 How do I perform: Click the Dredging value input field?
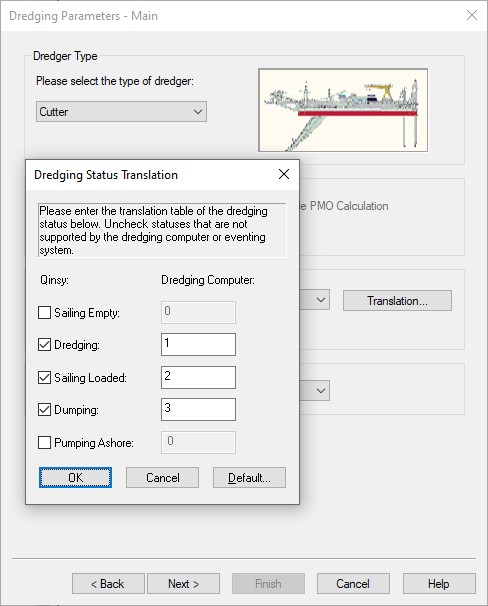[x=198, y=344]
